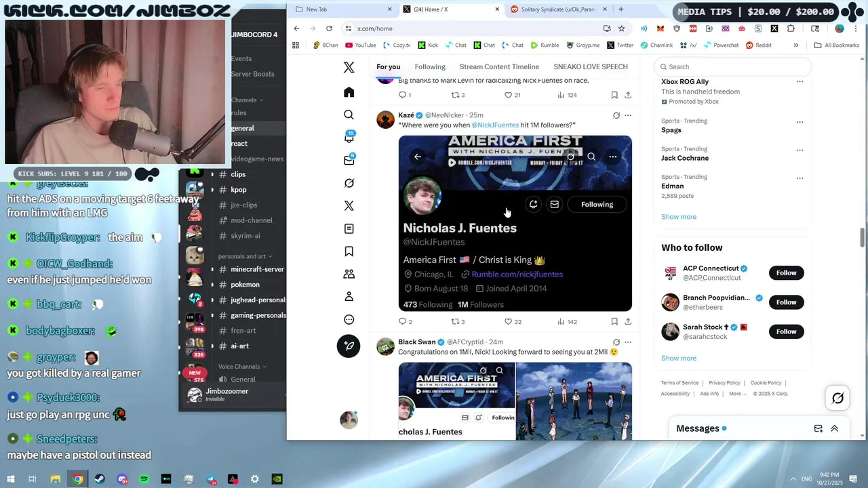The image size is (868, 488).
Task: Repost Kazé's tweet about 1M followers
Action: (x=455, y=321)
